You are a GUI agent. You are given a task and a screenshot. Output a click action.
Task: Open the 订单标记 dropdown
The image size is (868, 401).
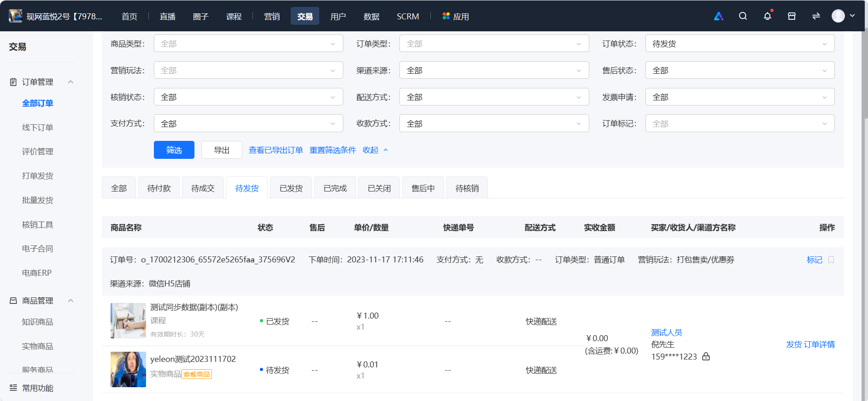pyautogui.click(x=740, y=123)
